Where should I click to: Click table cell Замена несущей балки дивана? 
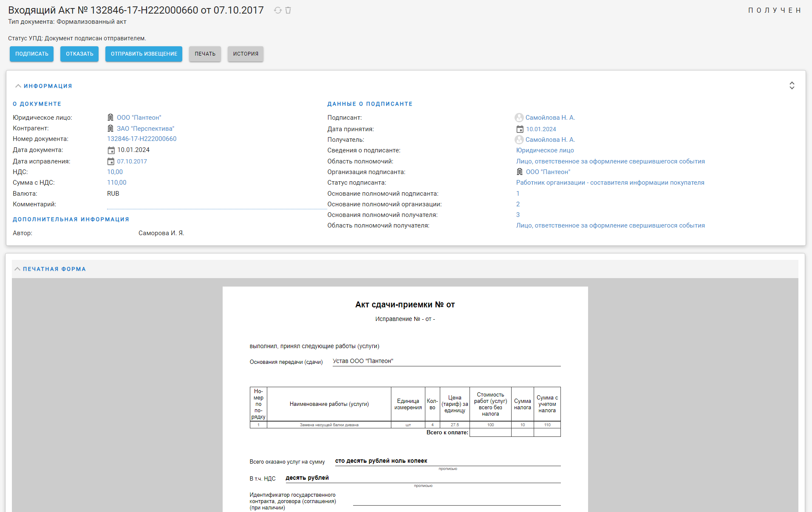[329, 425]
